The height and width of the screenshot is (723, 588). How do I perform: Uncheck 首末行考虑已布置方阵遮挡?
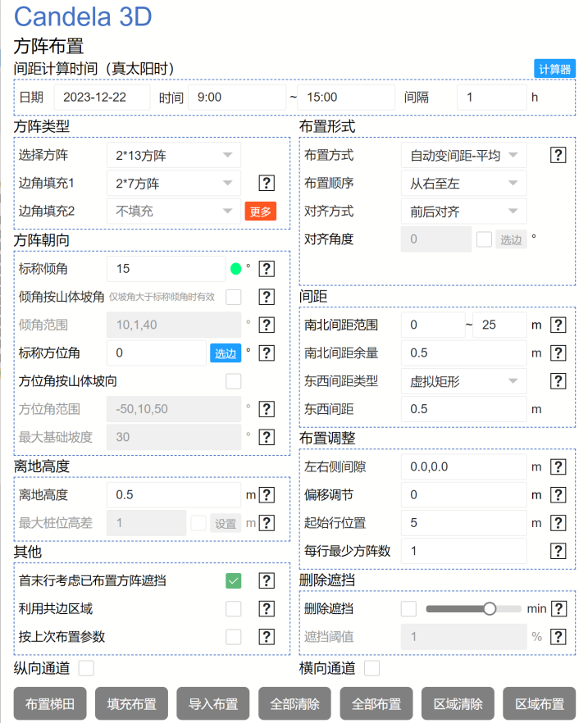pyautogui.click(x=233, y=580)
